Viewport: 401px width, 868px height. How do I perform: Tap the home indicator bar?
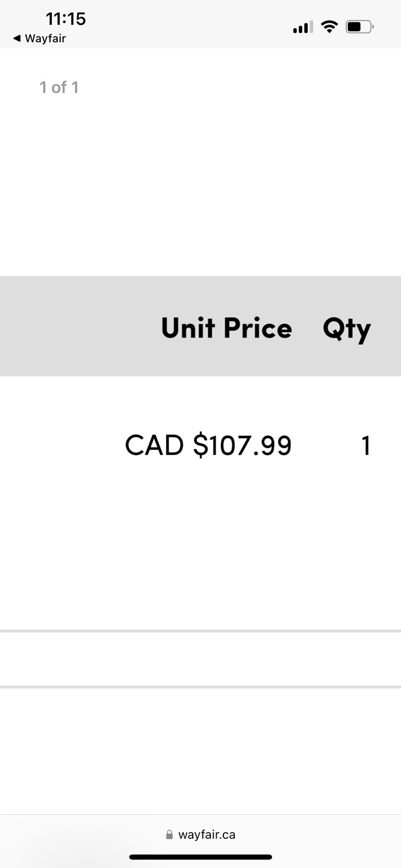pyautogui.click(x=200, y=857)
